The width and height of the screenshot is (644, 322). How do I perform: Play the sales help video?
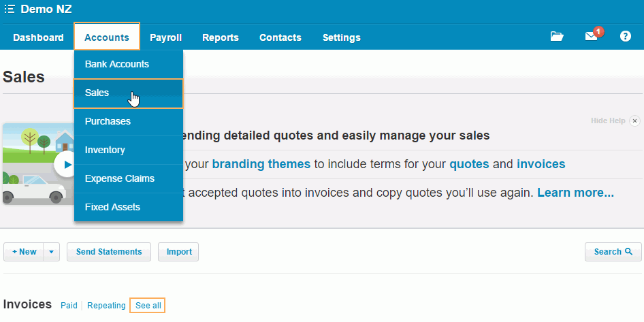point(66,164)
